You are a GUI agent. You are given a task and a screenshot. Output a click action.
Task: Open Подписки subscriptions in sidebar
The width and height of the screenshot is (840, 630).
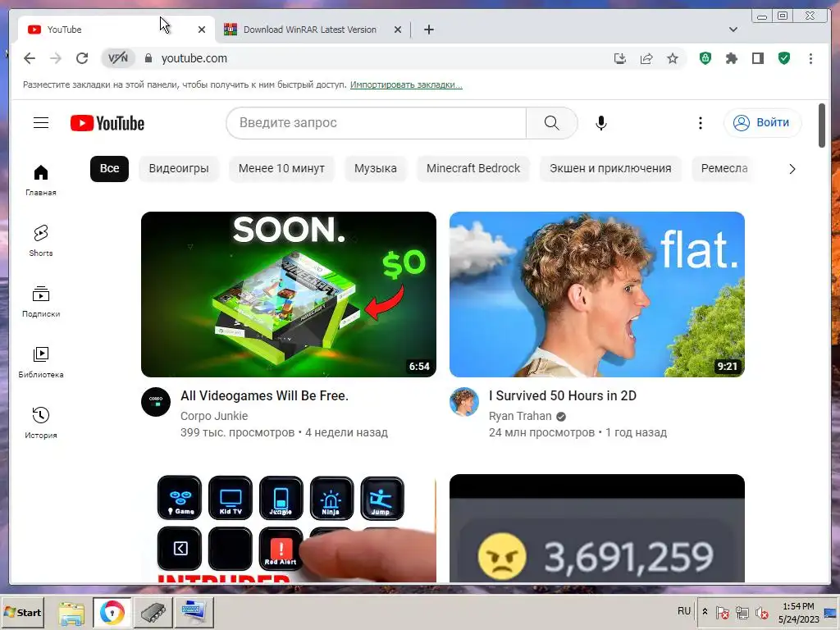tap(41, 302)
